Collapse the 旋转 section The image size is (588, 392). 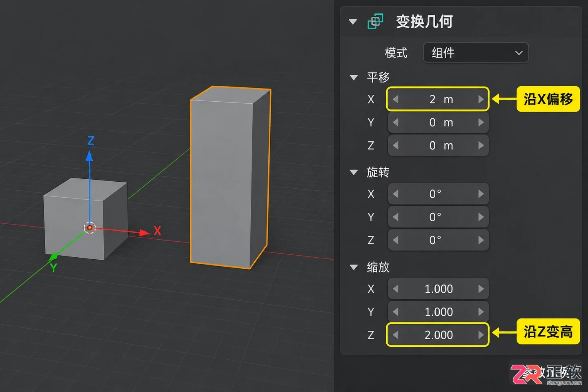pyautogui.click(x=354, y=172)
